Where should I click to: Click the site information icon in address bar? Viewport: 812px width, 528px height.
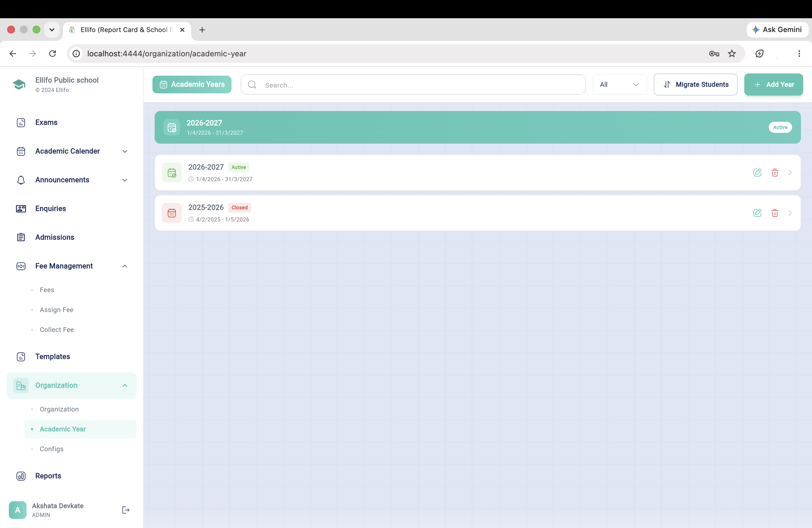tap(77, 54)
